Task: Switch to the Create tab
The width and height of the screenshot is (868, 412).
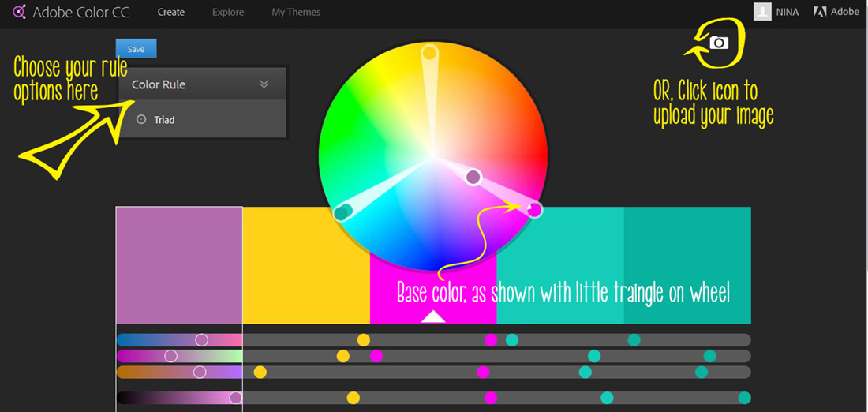Action: coord(171,12)
